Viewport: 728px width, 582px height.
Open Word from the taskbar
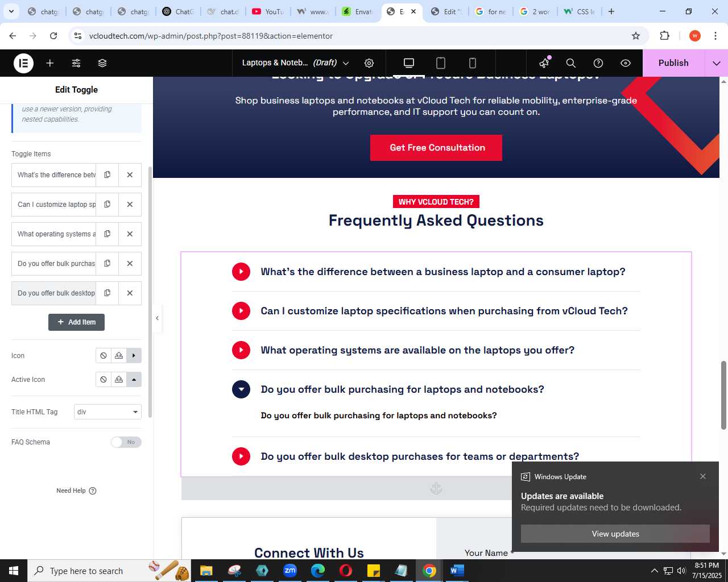click(457, 571)
